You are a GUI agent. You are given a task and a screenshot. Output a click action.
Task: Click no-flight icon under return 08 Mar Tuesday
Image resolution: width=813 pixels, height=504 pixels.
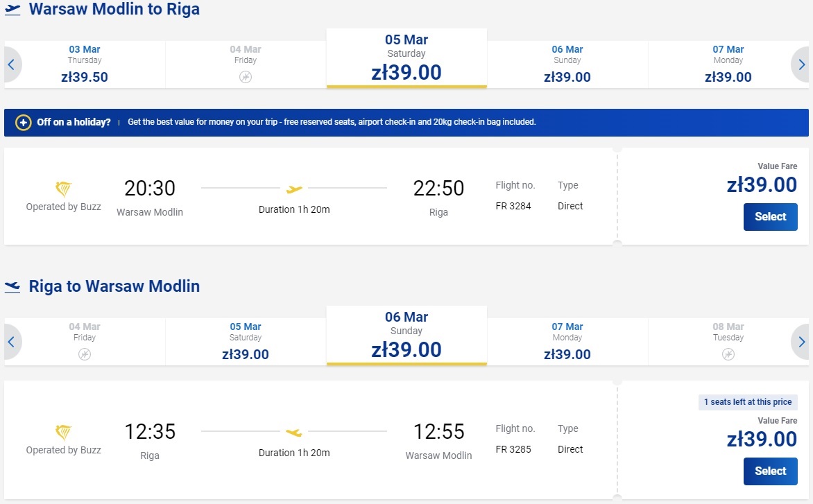728,354
